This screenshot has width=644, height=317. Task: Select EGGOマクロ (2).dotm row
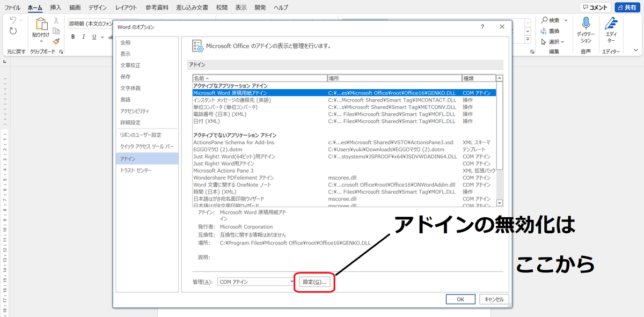344,149
